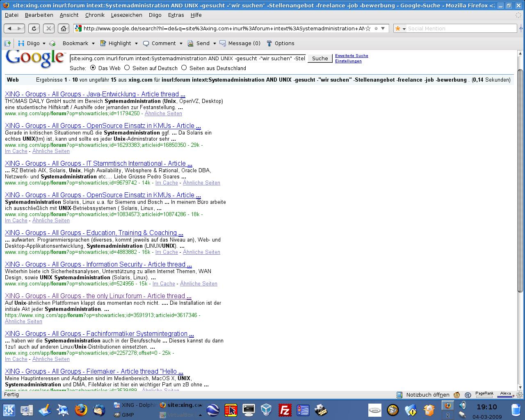
Task: Switch to XING - Dolphin taskbar window
Action: pyautogui.click(x=135, y=405)
